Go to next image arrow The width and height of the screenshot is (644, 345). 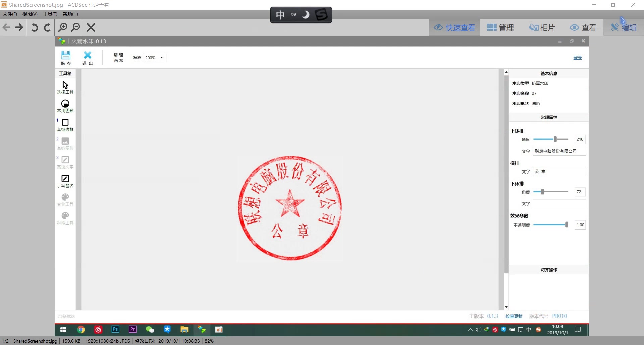pos(19,27)
